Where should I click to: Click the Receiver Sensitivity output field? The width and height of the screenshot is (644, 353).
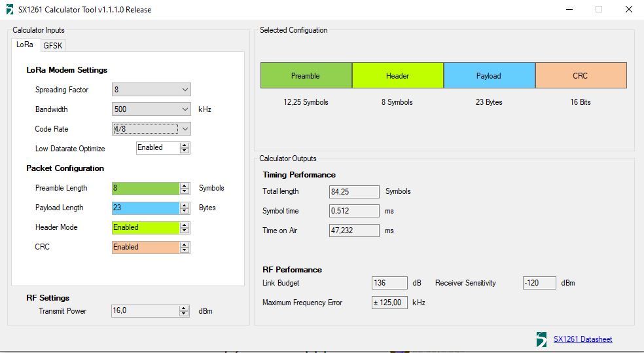(x=539, y=283)
